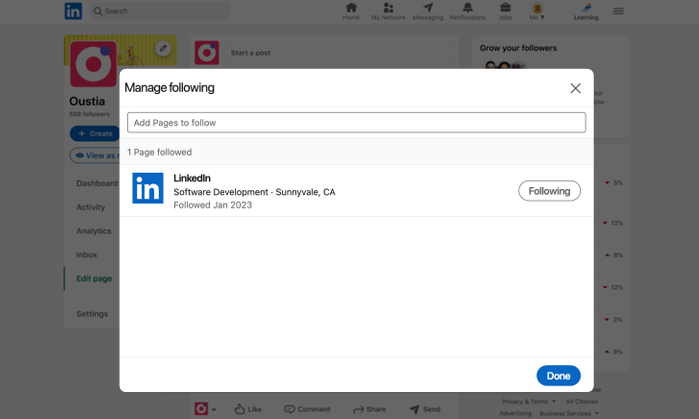Expand the Me profile dropdown
Viewport: 699px width, 419px height.
click(537, 12)
